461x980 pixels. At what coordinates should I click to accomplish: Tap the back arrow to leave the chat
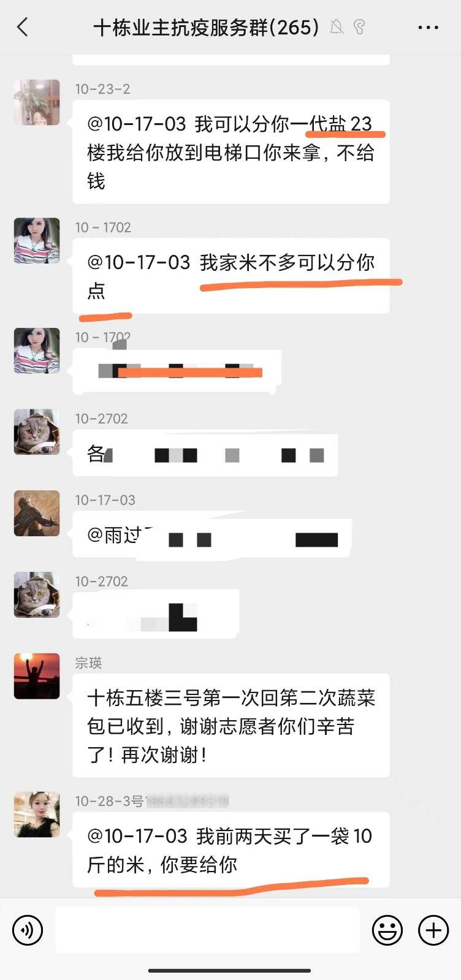(23, 27)
